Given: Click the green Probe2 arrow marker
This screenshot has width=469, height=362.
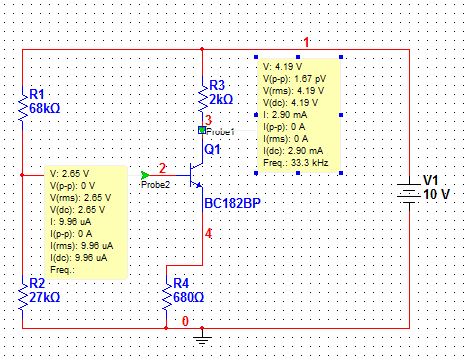Looking at the screenshot, I should [145, 175].
